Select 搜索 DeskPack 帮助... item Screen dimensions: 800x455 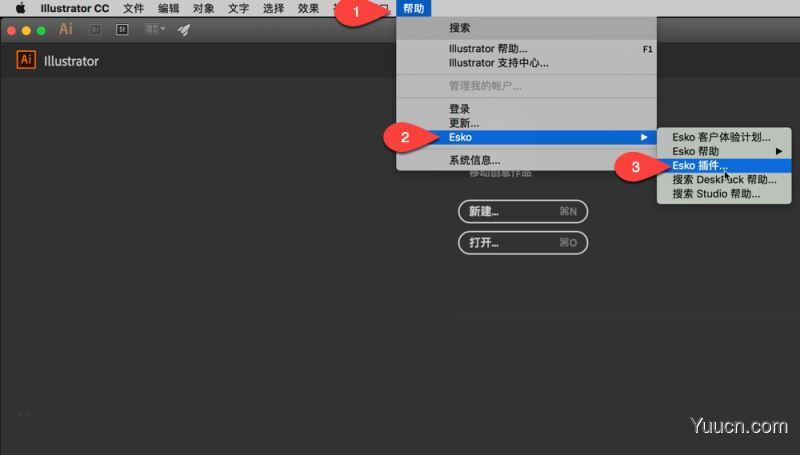coord(724,180)
